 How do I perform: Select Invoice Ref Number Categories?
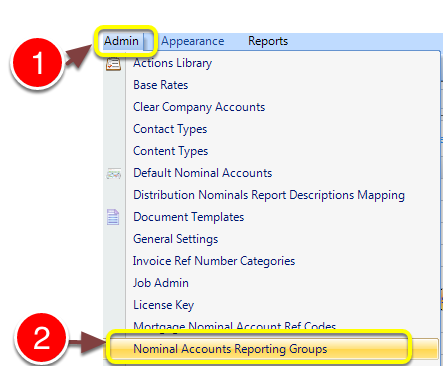(214, 261)
